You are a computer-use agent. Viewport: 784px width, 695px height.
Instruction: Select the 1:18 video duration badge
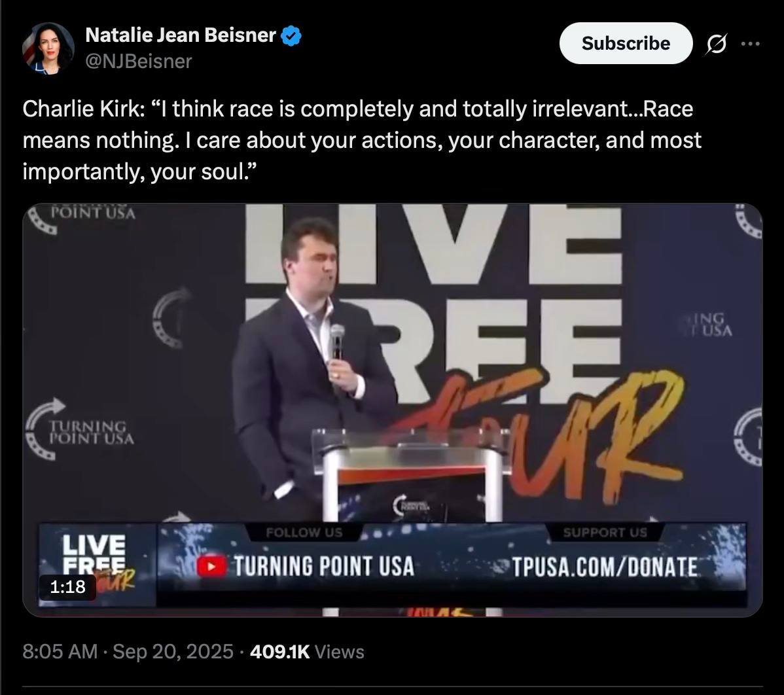click(x=67, y=586)
